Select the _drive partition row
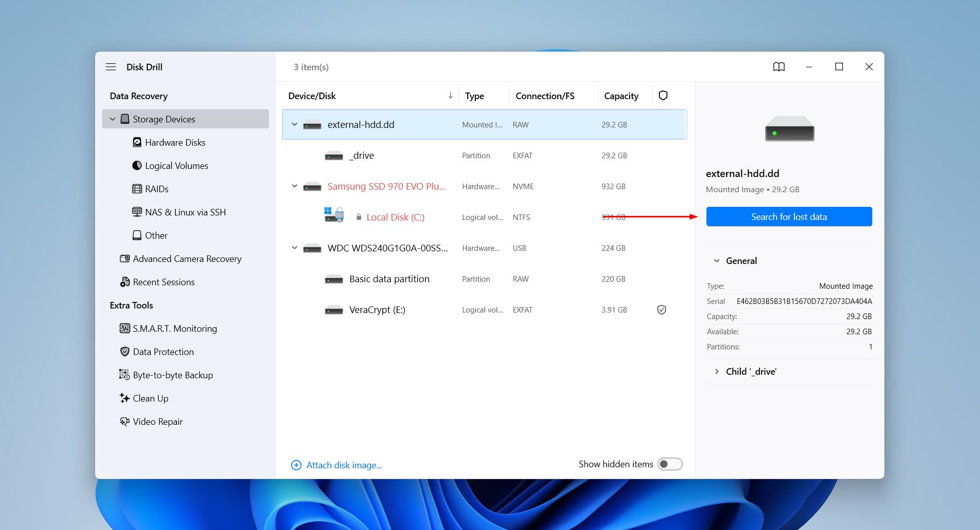Screen dimensions: 980x530 pos(484,156)
